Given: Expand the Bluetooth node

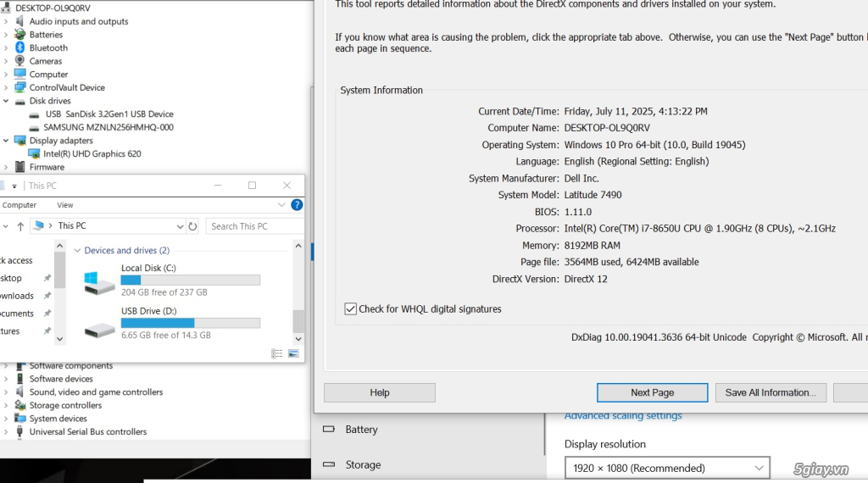Looking at the screenshot, I should [x=6, y=47].
